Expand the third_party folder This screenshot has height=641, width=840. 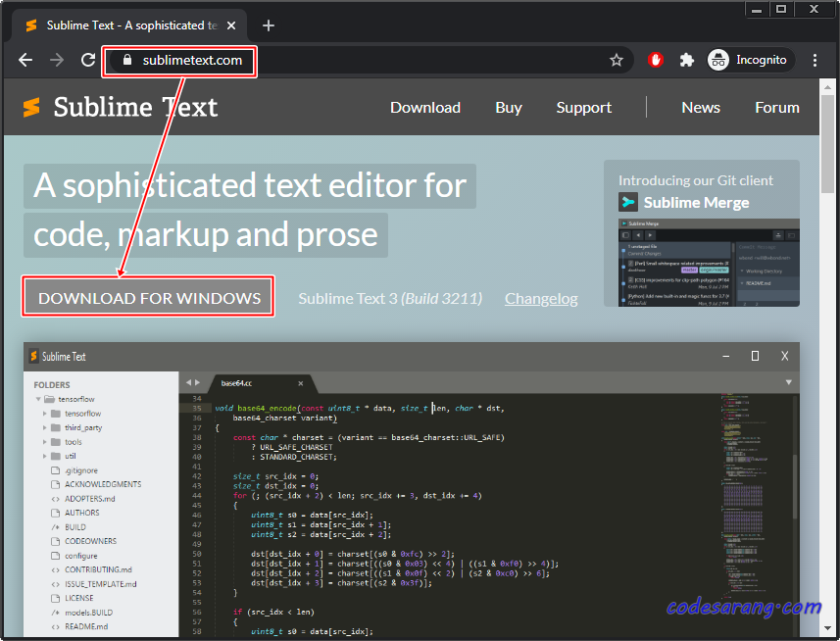[x=44, y=427]
